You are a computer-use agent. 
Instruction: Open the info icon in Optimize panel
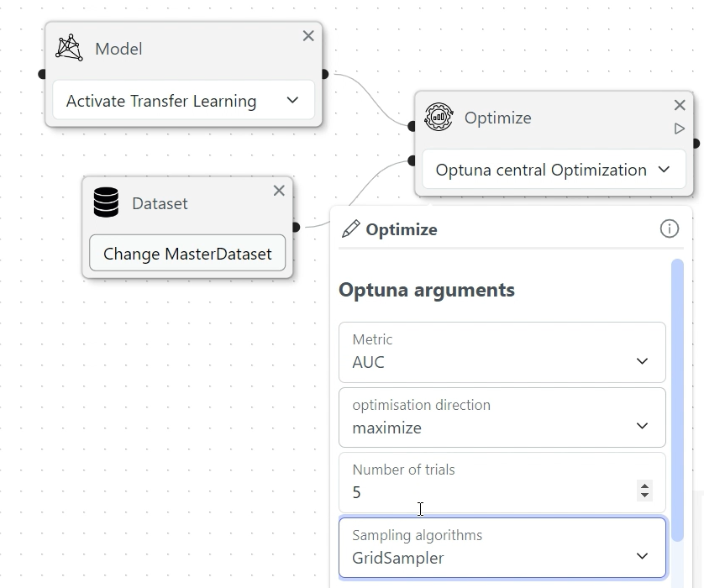pyautogui.click(x=669, y=228)
